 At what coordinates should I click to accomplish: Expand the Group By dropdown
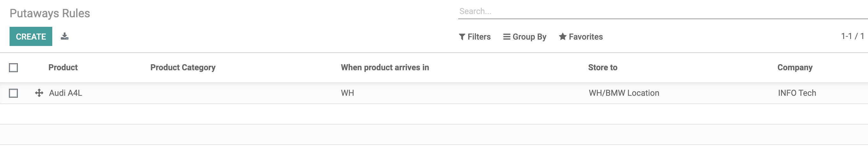[524, 37]
